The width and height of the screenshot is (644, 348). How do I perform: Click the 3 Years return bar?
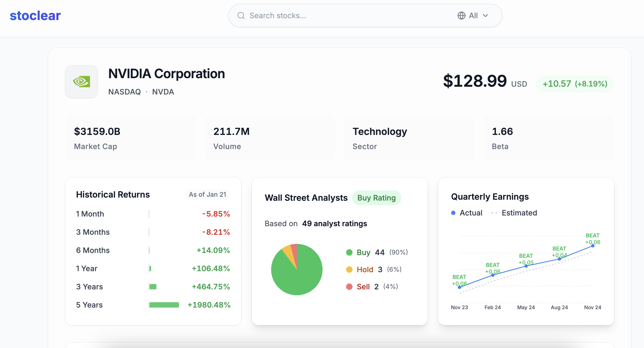153,287
